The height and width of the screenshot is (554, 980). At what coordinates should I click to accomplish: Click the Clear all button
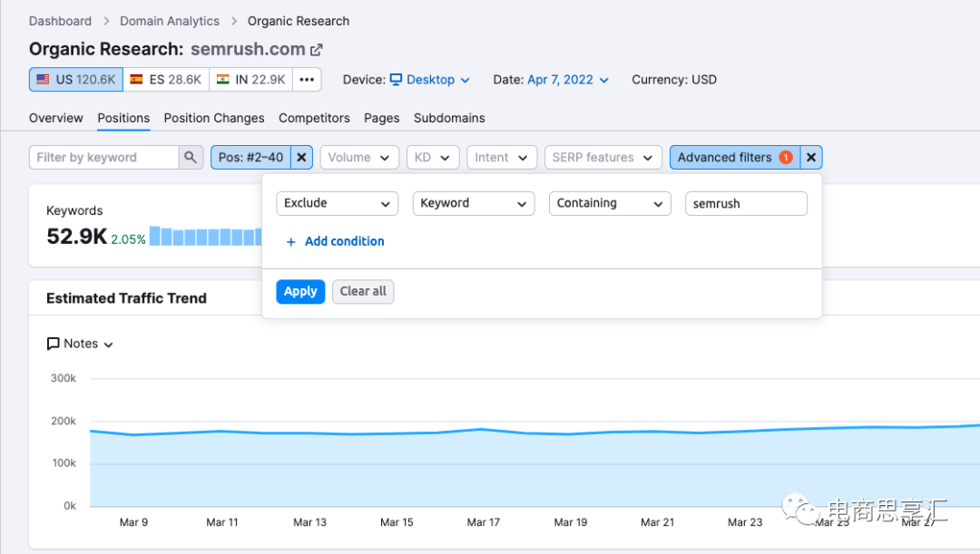click(363, 292)
